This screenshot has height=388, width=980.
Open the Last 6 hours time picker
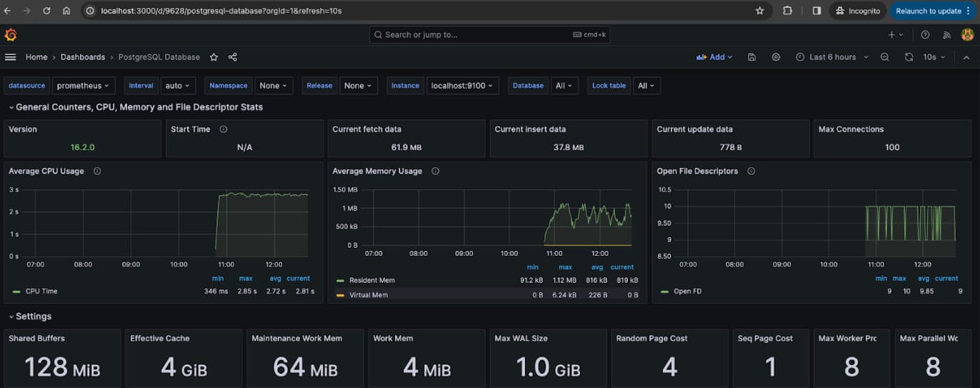(x=833, y=57)
